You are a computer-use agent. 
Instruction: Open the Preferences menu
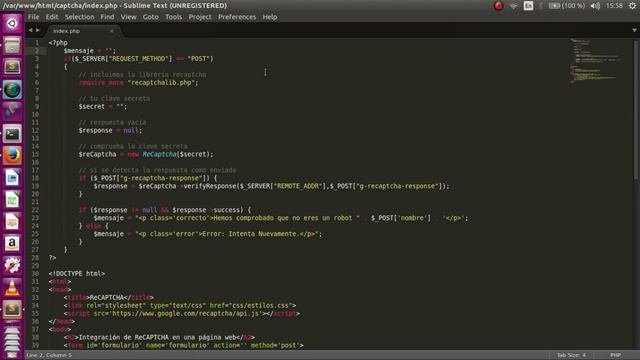tap(237, 17)
